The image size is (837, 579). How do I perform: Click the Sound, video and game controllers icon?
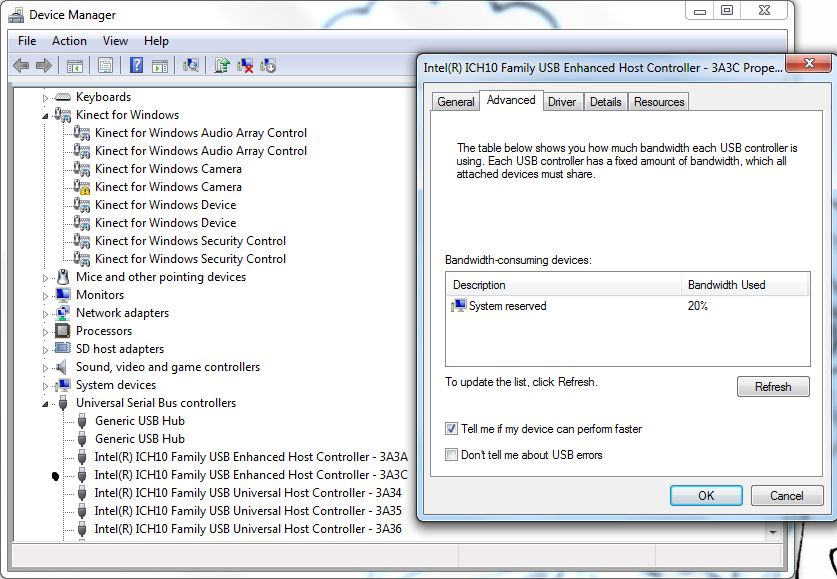[62, 367]
